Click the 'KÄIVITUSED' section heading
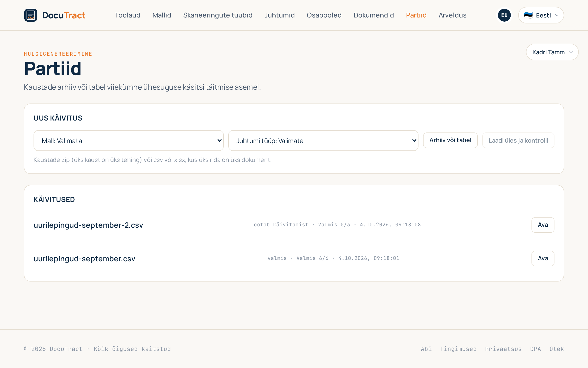 (x=54, y=200)
